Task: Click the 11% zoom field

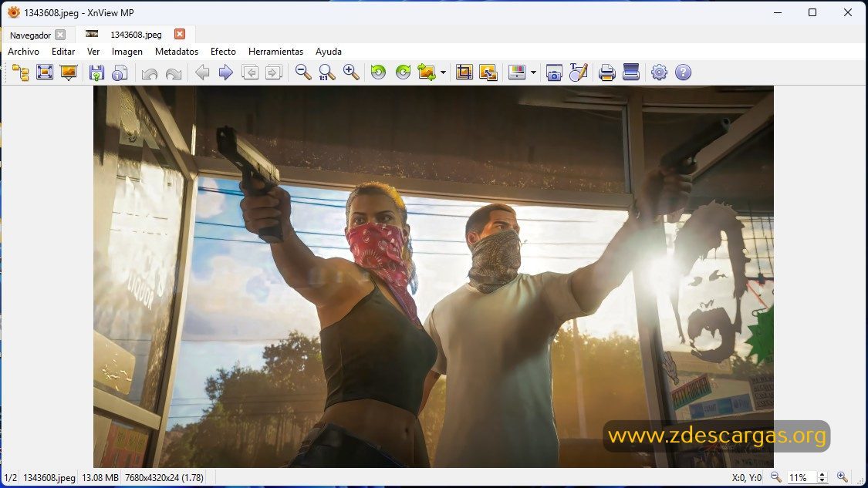Action: (801, 477)
